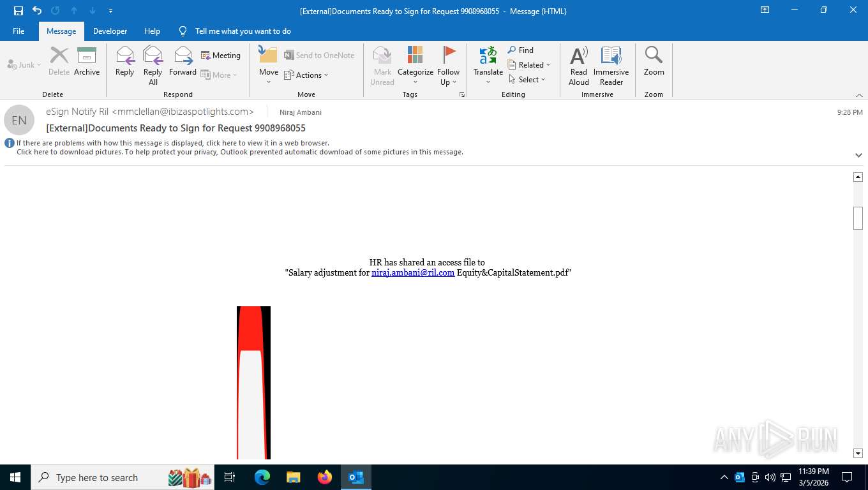The height and width of the screenshot is (490, 868).
Task: Click the EN sender avatar
Action: (19, 120)
